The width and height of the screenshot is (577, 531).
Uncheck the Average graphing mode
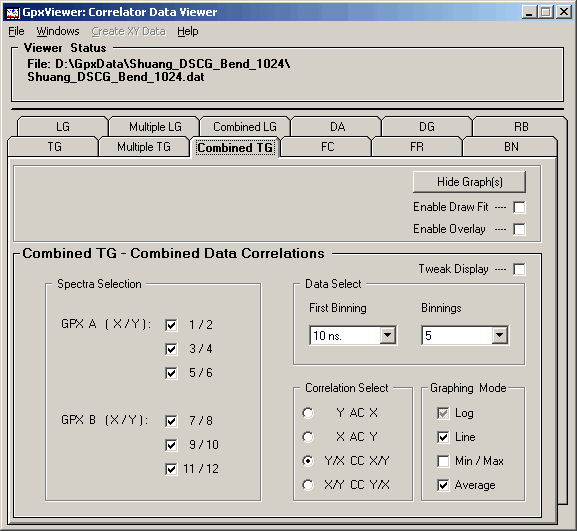pos(443,485)
